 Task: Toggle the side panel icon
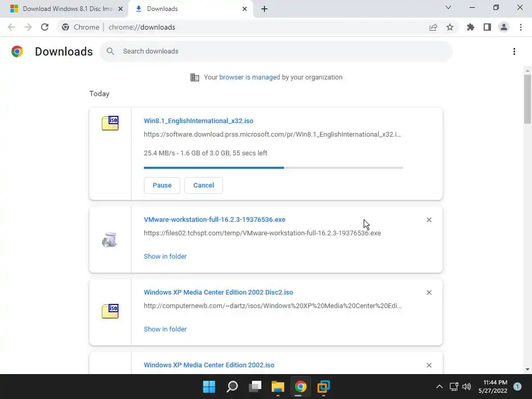487,27
